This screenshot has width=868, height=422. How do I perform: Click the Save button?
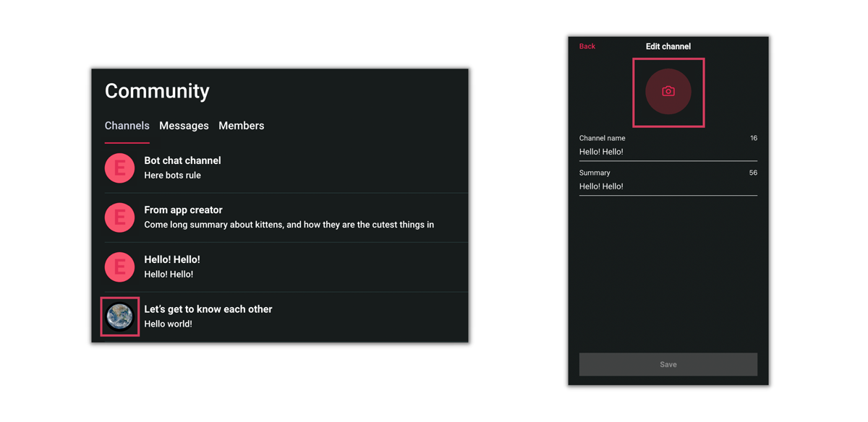pyautogui.click(x=668, y=364)
